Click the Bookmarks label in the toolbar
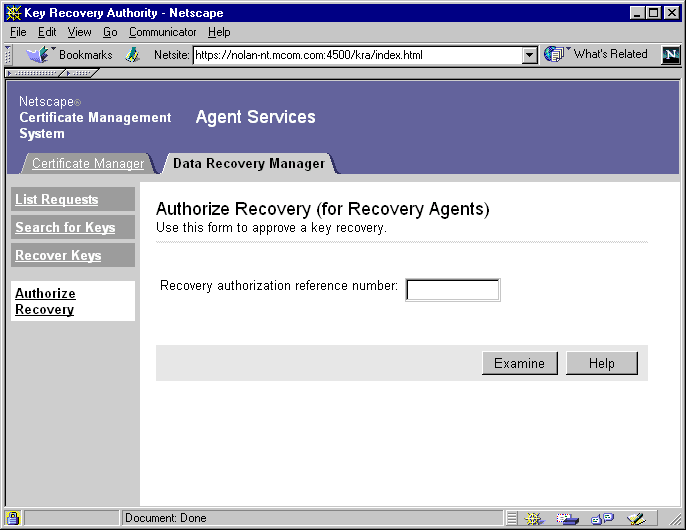Screen dimensions: 686x530 86,55
